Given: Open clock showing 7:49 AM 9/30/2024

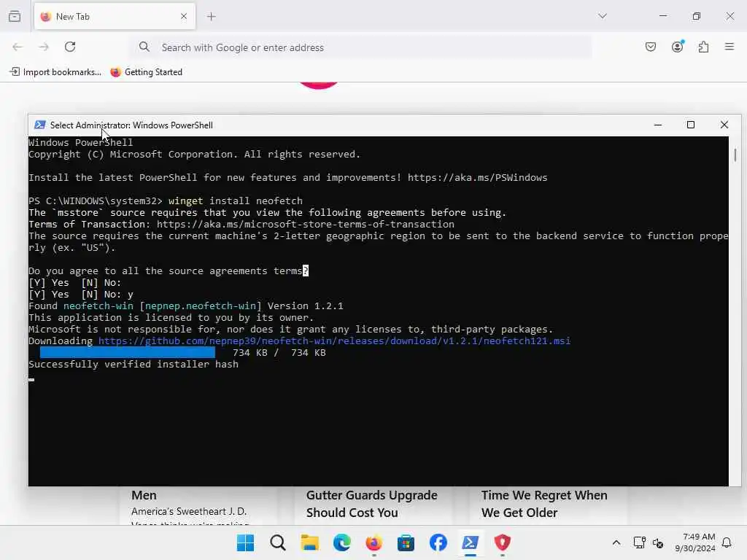Looking at the screenshot, I should tap(695, 542).
